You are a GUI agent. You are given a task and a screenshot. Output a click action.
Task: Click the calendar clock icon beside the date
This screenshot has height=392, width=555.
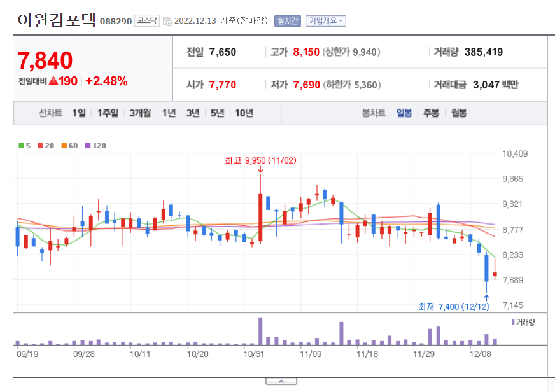point(167,21)
